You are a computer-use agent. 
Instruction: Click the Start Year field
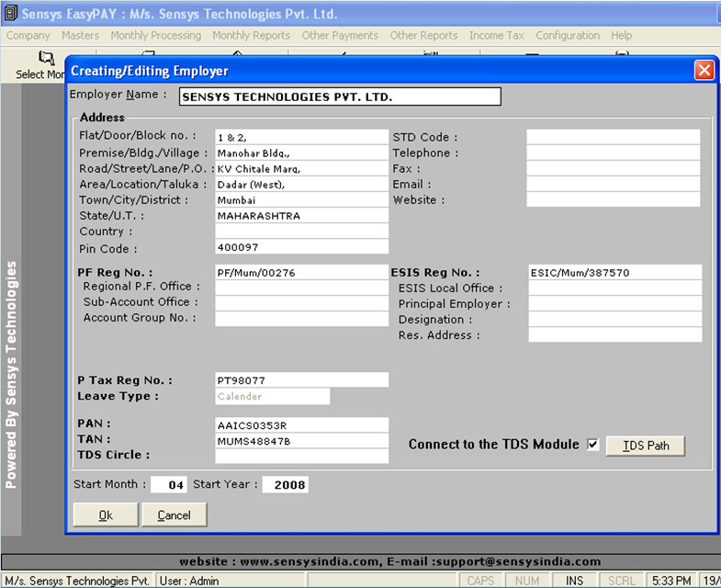[285, 484]
